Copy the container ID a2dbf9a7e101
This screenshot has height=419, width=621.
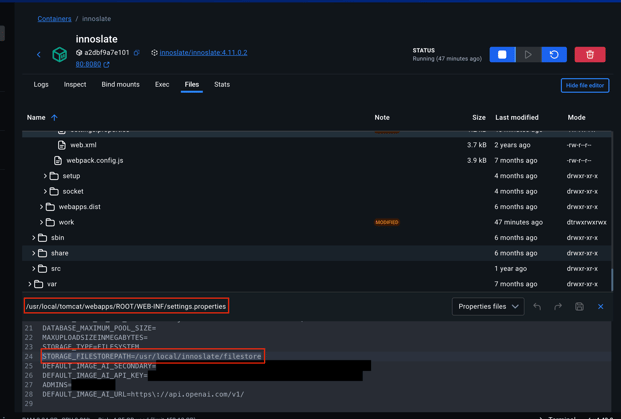[x=137, y=53]
